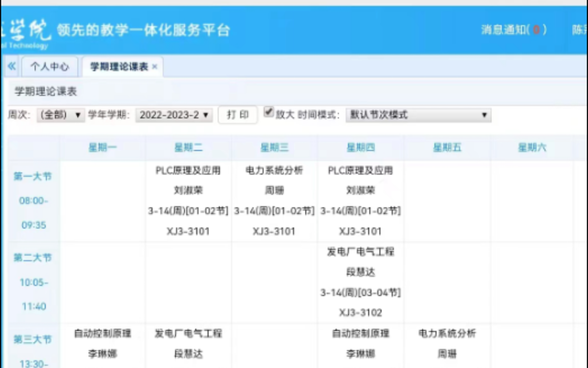588x368 pixels.
Task: Click teacher 周珊 under Wednesday course
Action: 274,190
